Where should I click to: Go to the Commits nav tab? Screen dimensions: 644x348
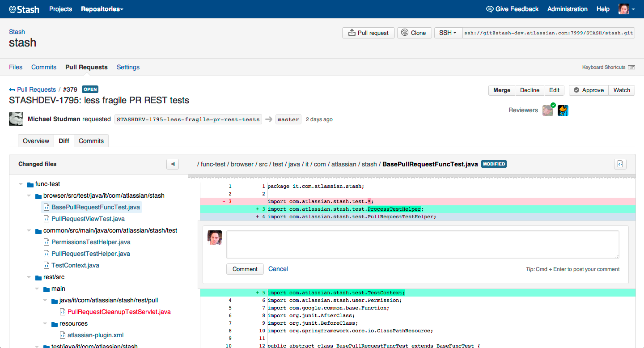(x=44, y=67)
